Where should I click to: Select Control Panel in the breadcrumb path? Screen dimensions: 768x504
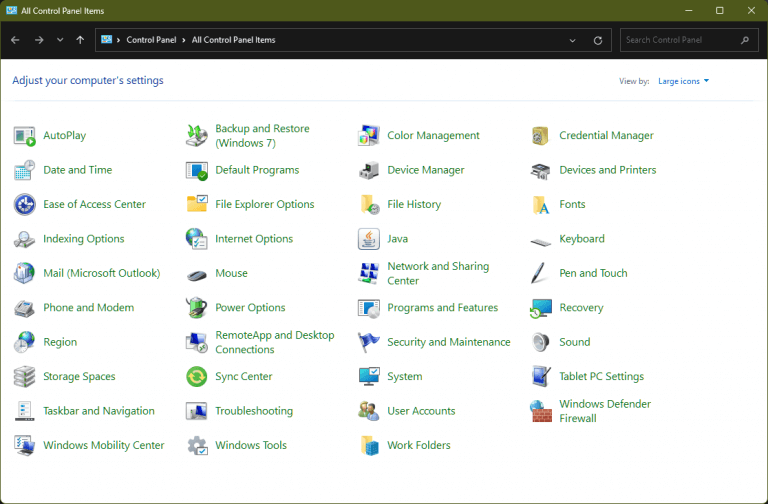[x=151, y=40]
